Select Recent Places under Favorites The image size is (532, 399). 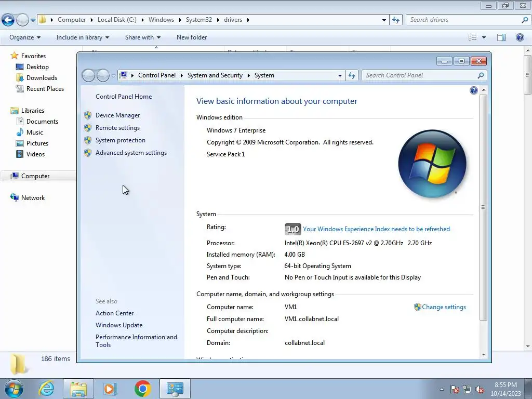[x=45, y=89]
